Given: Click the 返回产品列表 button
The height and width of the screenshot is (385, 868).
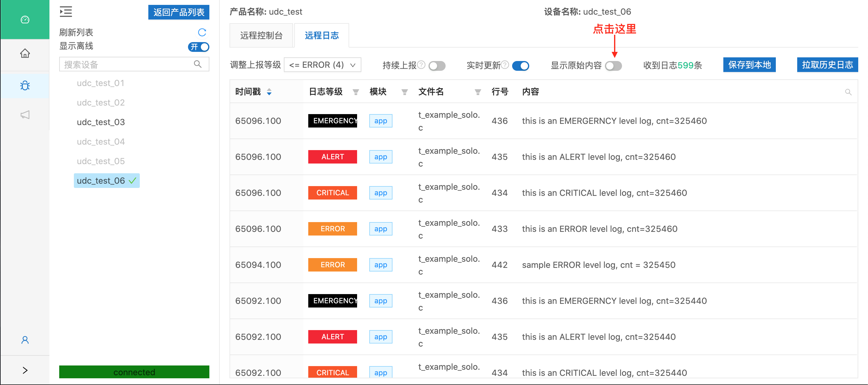Looking at the screenshot, I should tap(179, 12).
